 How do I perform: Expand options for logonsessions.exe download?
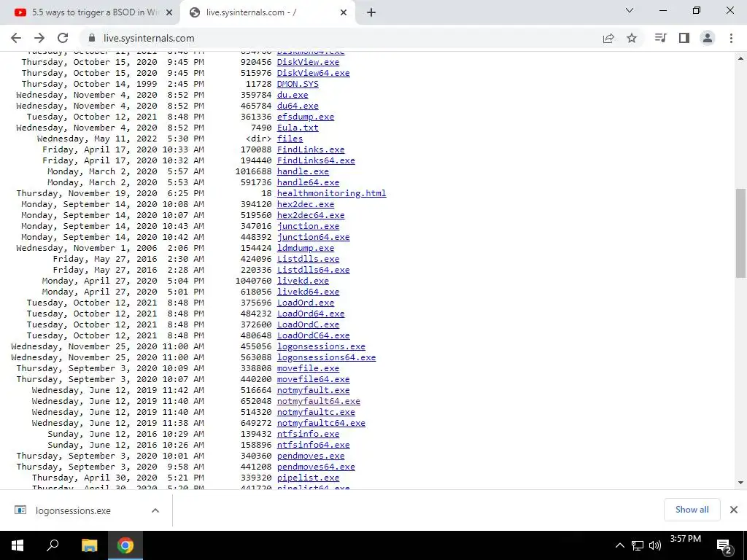[155, 510]
